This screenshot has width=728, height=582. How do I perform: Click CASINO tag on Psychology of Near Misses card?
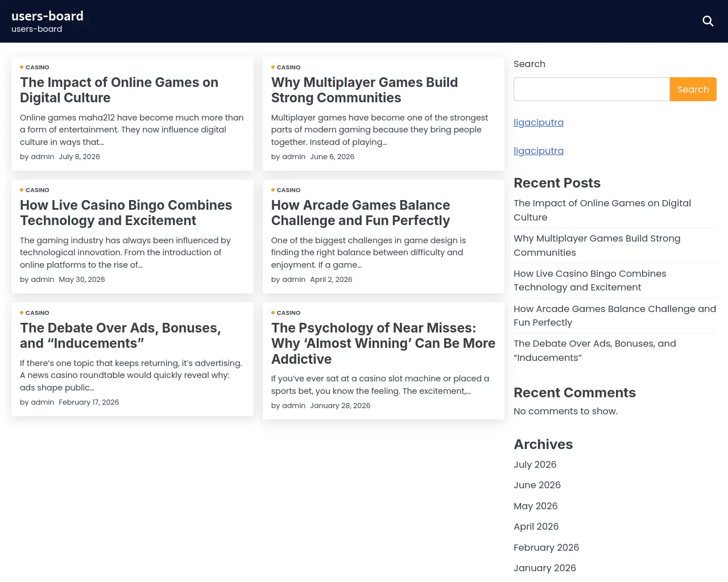288,313
